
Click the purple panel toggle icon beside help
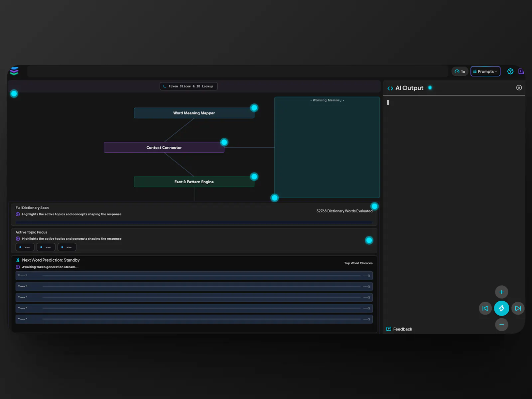[x=521, y=71]
